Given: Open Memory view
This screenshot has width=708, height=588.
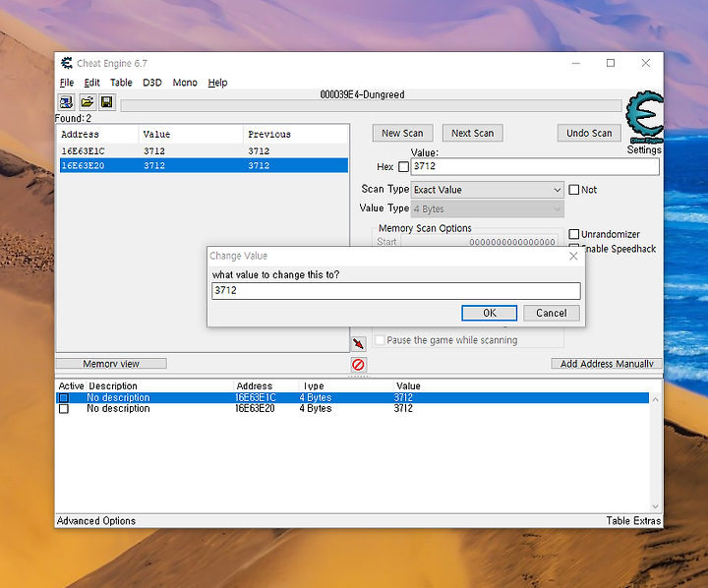Looking at the screenshot, I should pos(111,364).
